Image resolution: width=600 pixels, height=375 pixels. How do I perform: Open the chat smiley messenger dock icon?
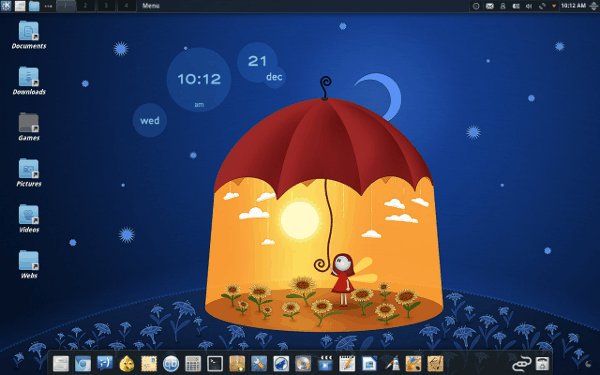click(x=105, y=364)
